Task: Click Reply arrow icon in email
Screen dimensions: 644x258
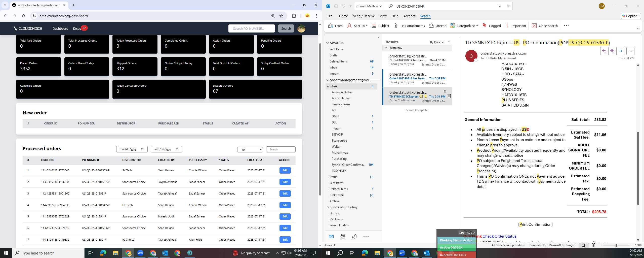Action: pyautogui.click(x=604, y=51)
